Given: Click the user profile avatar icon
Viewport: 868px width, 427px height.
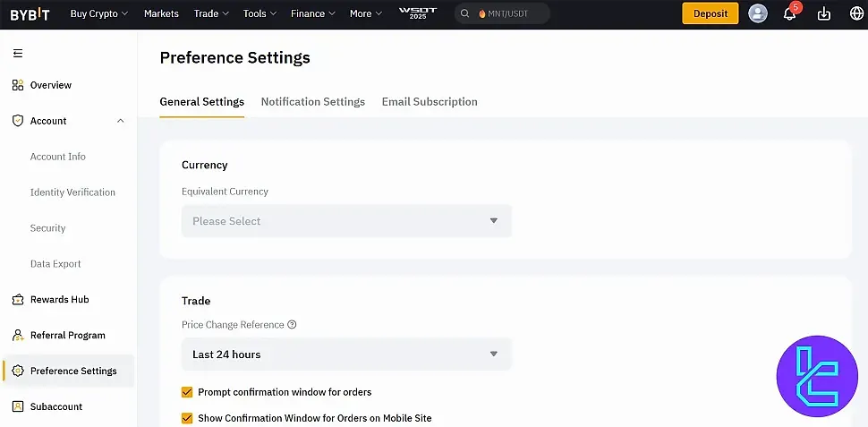Looking at the screenshot, I should point(758,13).
